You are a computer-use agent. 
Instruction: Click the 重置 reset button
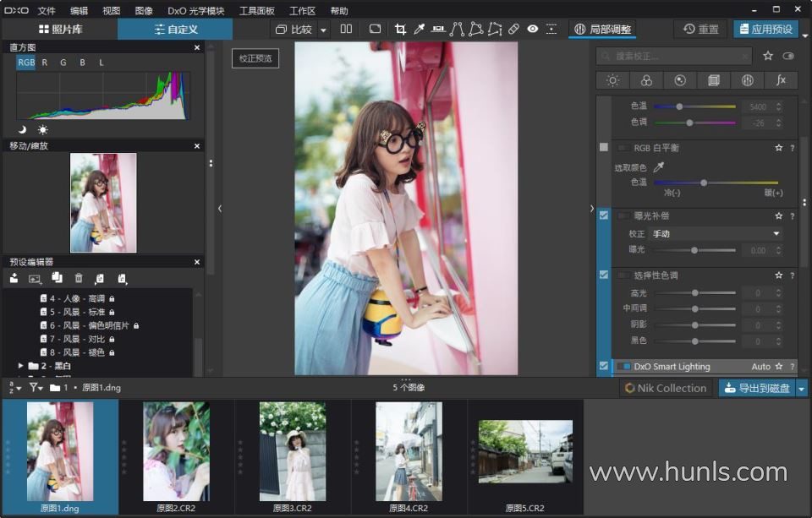(700, 29)
